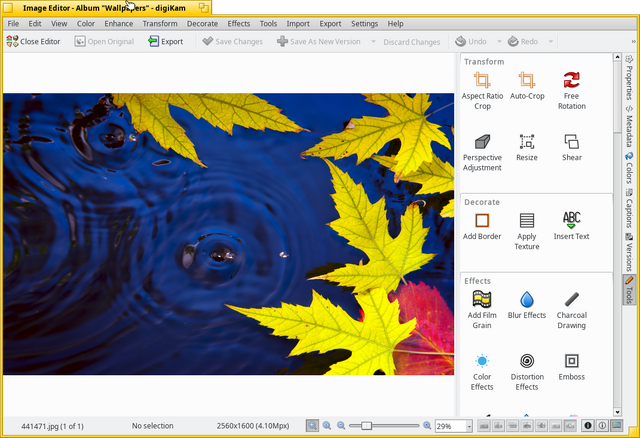The height and width of the screenshot is (438, 640).
Task: Click the zoom in magnifier right of slider
Action: pyautogui.click(x=427, y=426)
